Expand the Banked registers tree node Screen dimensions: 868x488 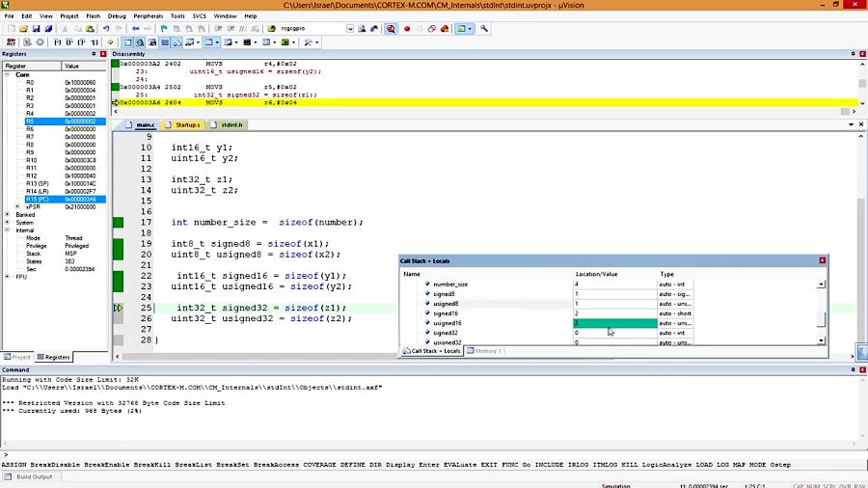(x=8, y=215)
